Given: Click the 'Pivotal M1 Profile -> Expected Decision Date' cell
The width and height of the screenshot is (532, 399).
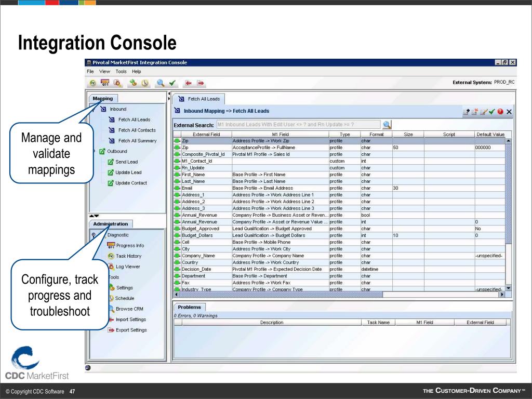Looking at the screenshot, I should [x=280, y=269].
